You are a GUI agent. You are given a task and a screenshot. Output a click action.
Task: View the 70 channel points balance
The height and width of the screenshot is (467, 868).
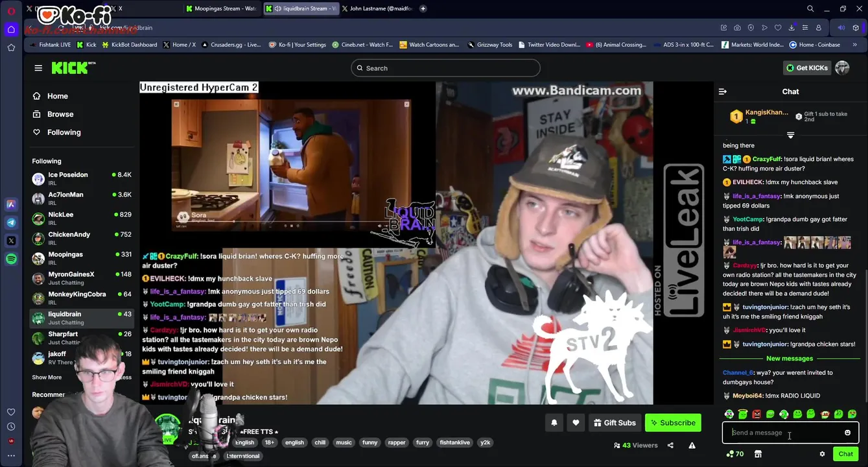[735, 454]
